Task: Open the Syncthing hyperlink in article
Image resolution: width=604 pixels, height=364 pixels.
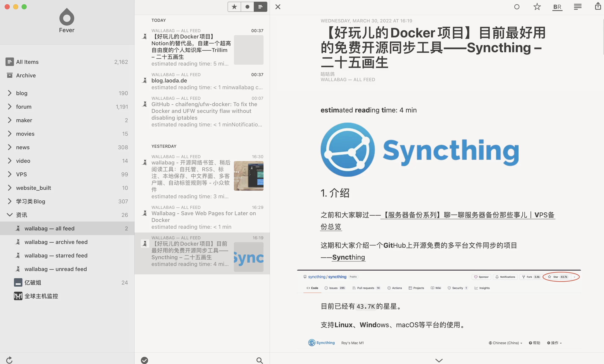Action: tap(348, 257)
